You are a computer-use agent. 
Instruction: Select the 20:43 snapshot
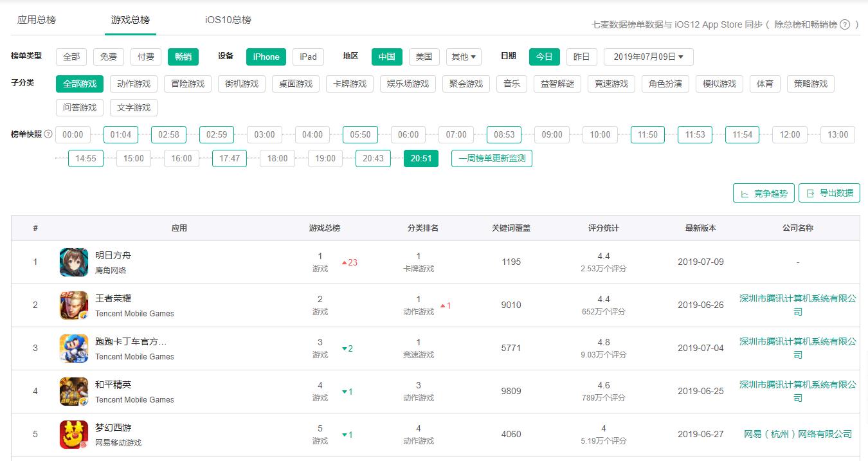coord(373,158)
